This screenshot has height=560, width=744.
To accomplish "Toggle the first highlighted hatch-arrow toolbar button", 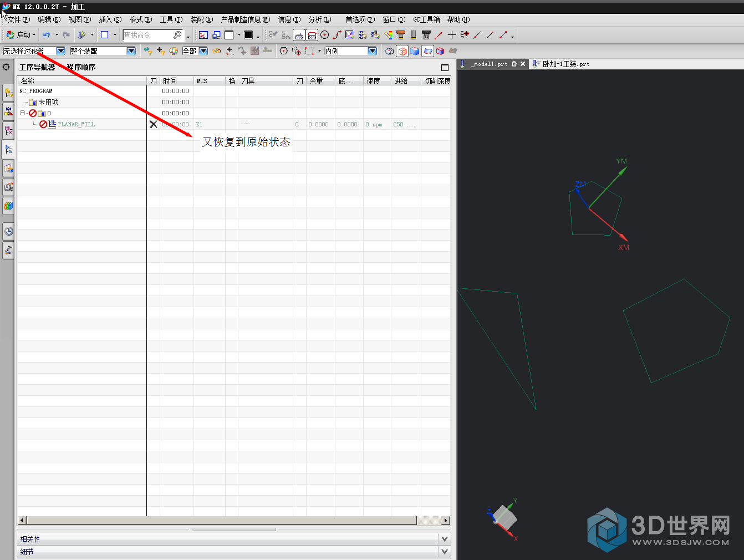I will point(299,35).
